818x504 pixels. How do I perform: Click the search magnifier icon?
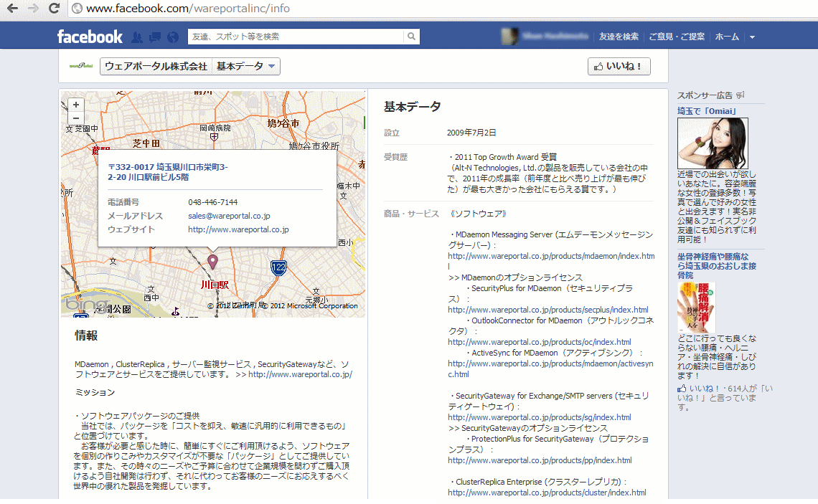click(x=412, y=37)
